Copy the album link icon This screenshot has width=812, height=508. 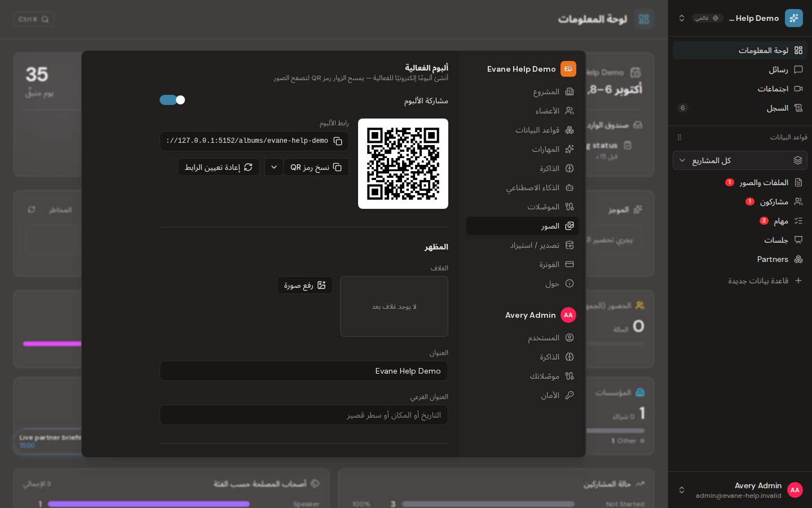[x=338, y=141]
